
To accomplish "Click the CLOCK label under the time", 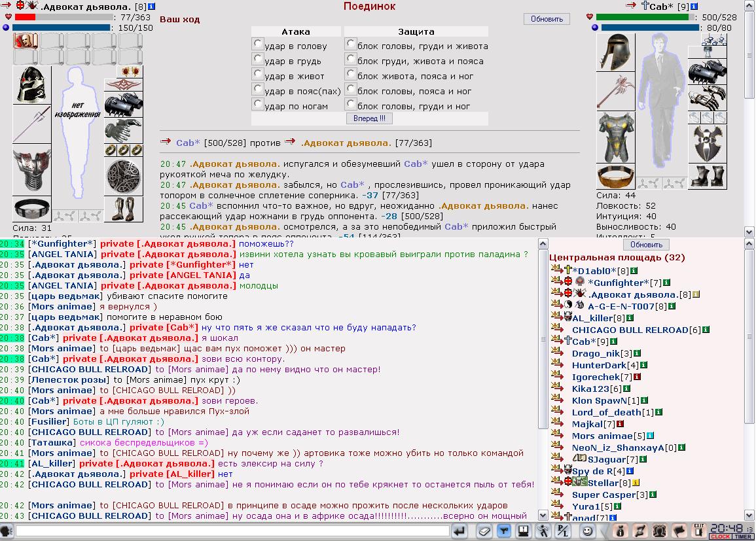I will coord(720,536).
